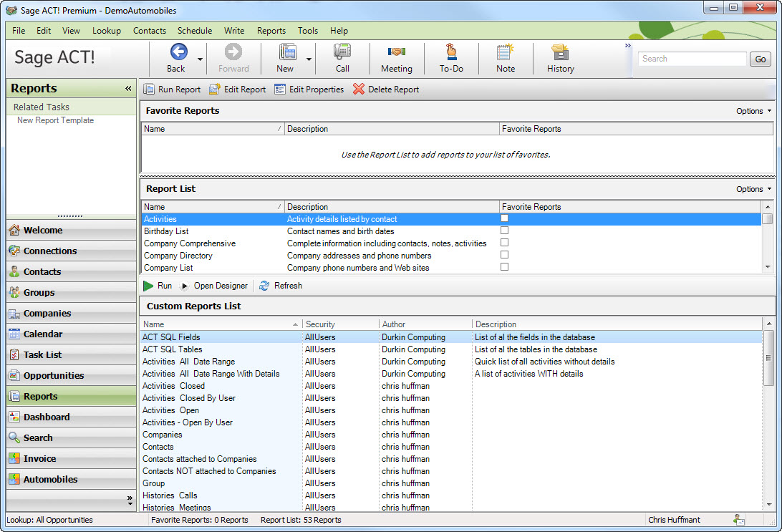Click the New contact icon
782x532 pixels.
click(287, 52)
